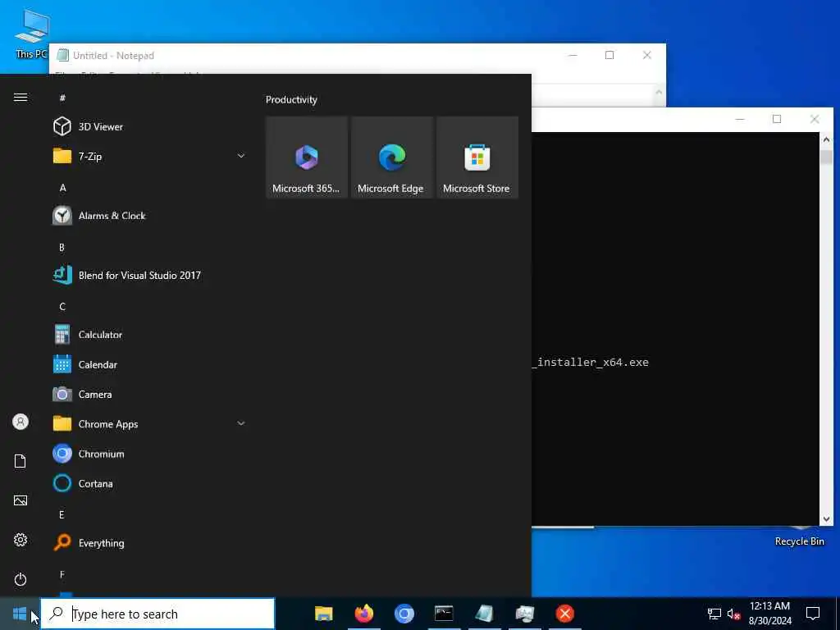Image resolution: width=840 pixels, height=630 pixels.
Task: Click the # letter heading in app list
Action: coord(62,98)
